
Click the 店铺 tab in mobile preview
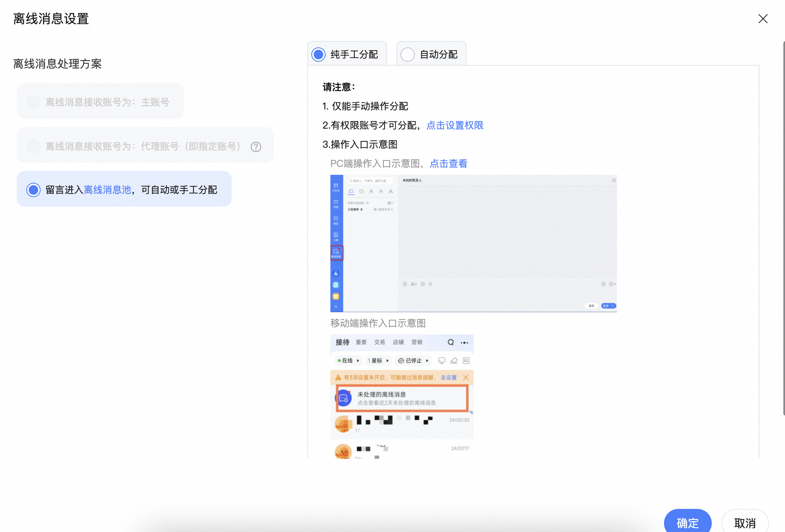pyautogui.click(x=398, y=342)
